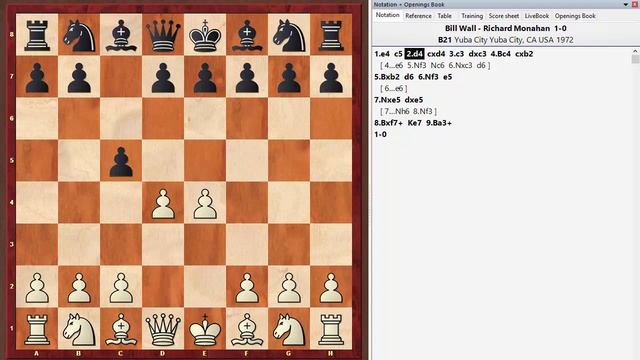Select the white queen on d1
640x360 pixels.
(x=163, y=329)
